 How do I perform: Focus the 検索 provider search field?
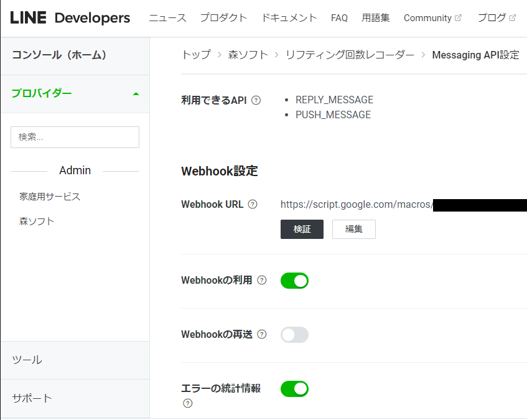[75, 137]
